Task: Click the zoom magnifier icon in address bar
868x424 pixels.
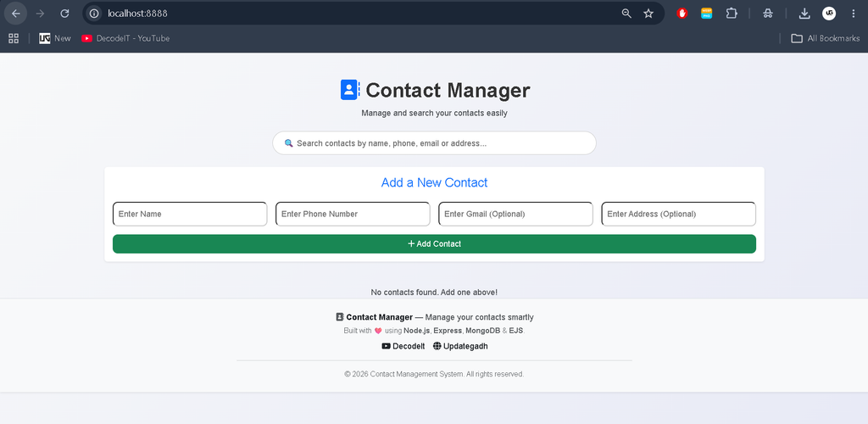Action: (626, 14)
